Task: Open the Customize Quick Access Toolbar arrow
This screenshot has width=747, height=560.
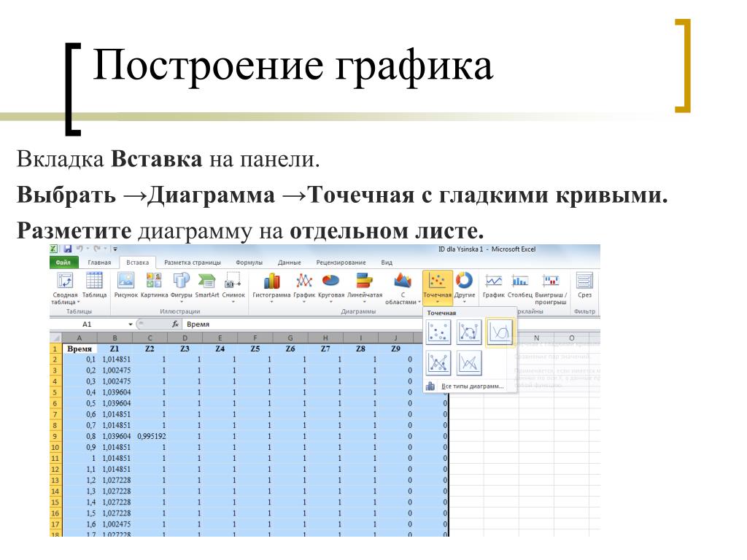Action: coord(115,249)
